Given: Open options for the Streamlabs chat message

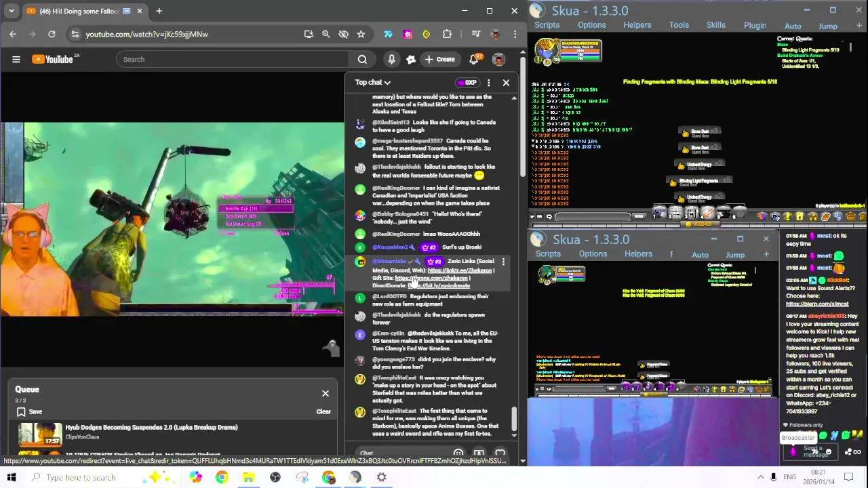Looking at the screenshot, I should 503,262.
